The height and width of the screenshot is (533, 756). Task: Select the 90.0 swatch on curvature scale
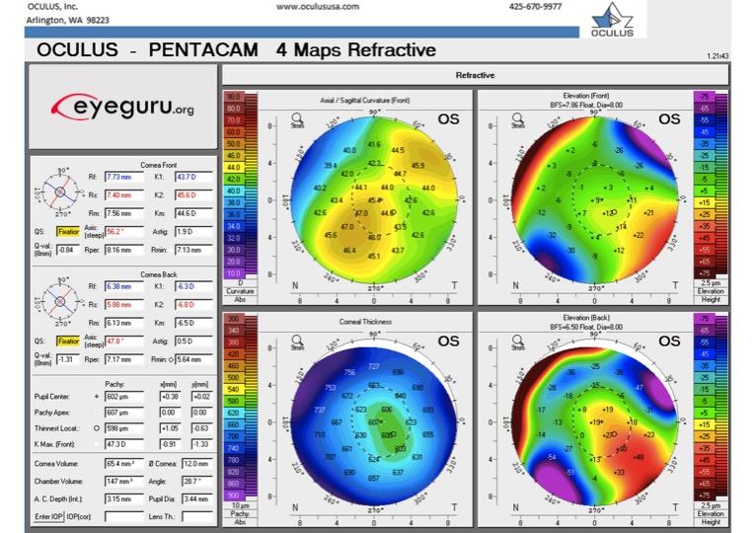234,97
